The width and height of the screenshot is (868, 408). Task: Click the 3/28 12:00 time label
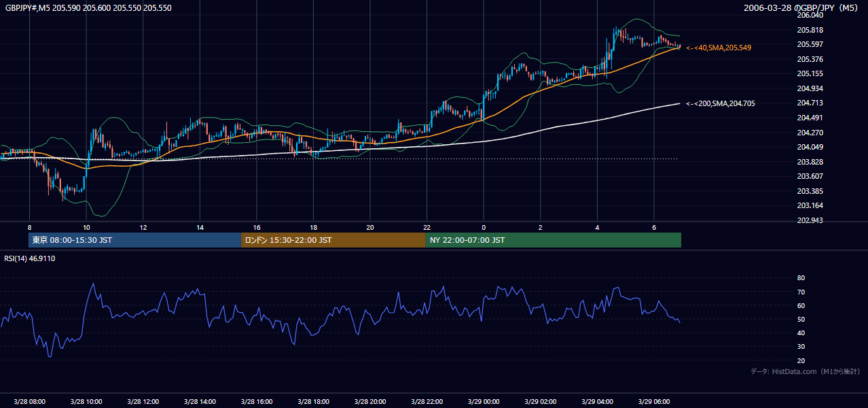(x=143, y=402)
